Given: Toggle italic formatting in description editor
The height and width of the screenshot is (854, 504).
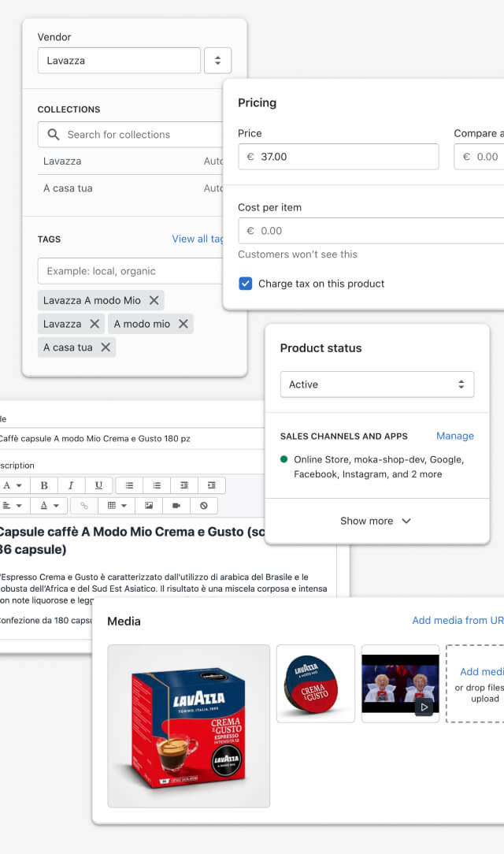Looking at the screenshot, I should 71,485.
